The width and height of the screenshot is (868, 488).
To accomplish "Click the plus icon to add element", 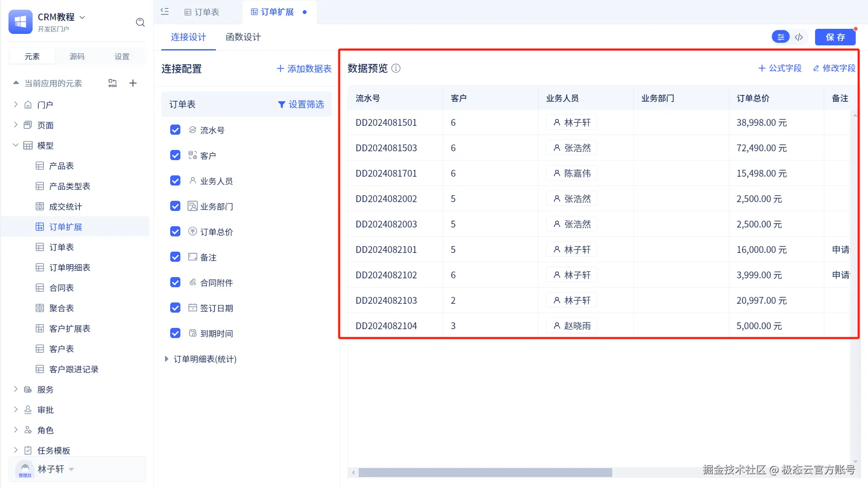I will coord(133,83).
